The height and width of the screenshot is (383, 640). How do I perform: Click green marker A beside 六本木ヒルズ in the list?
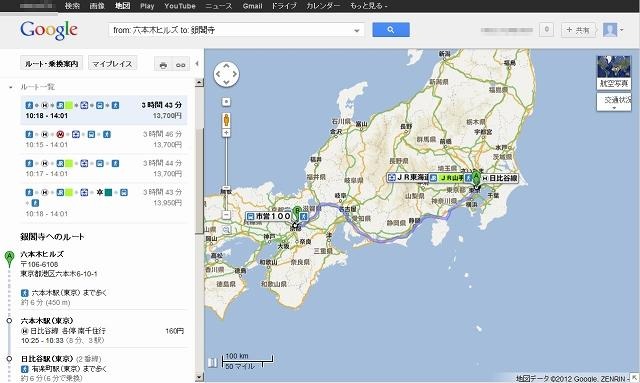click(x=9, y=259)
